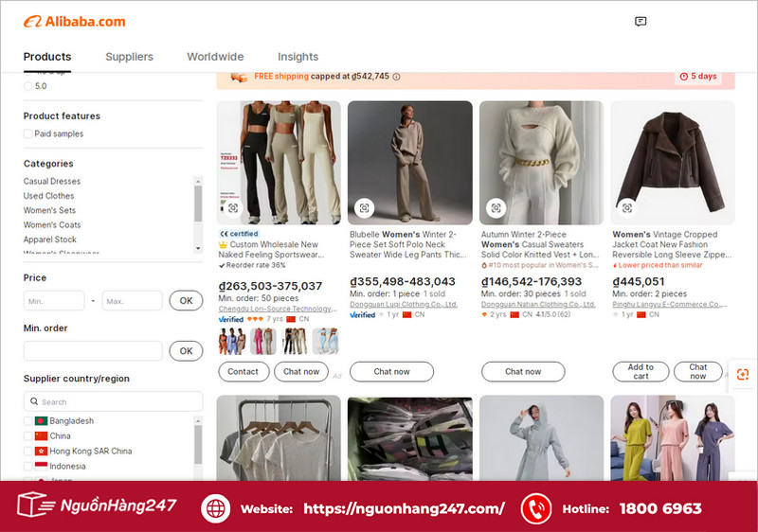
Task: Open the hoodie dress product image
Action: click(x=541, y=438)
